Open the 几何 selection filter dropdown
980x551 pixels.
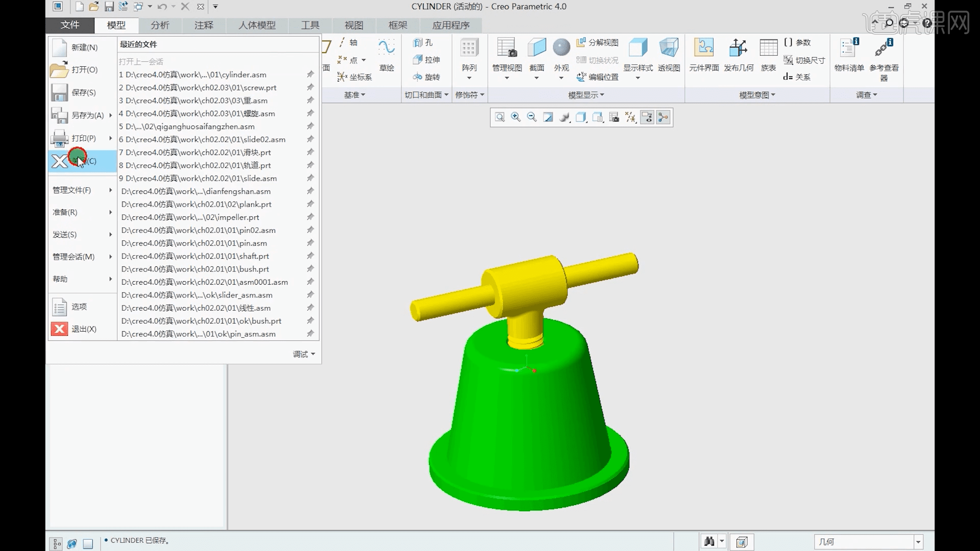918,542
